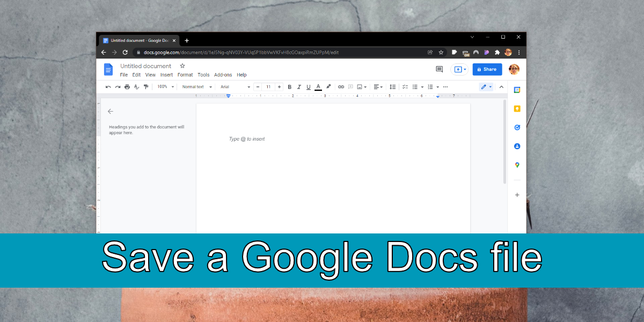Click the document page body text area
The width and height of the screenshot is (644, 322).
pyautogui.click(x=333, y=168)
